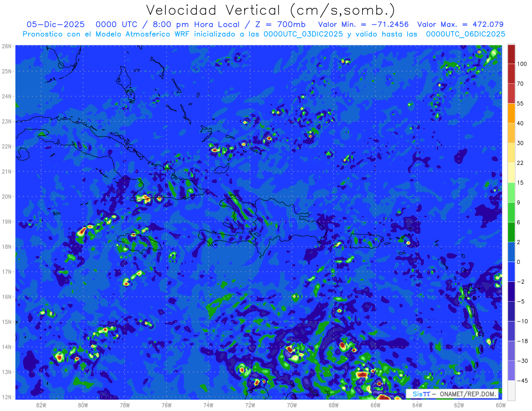Click the "66W" longitude axis label
The height and width of the screenshot is (411, 532).
click(x=375, y=405)
